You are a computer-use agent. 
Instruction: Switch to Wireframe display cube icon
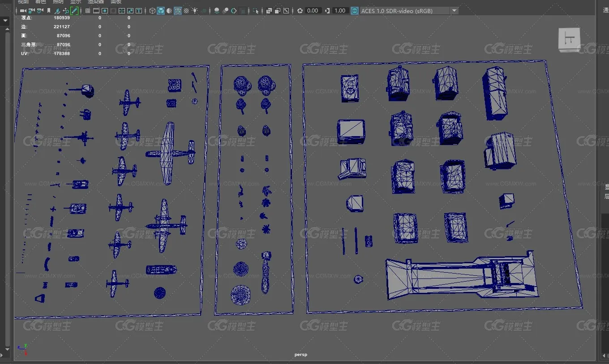(152, 11)
